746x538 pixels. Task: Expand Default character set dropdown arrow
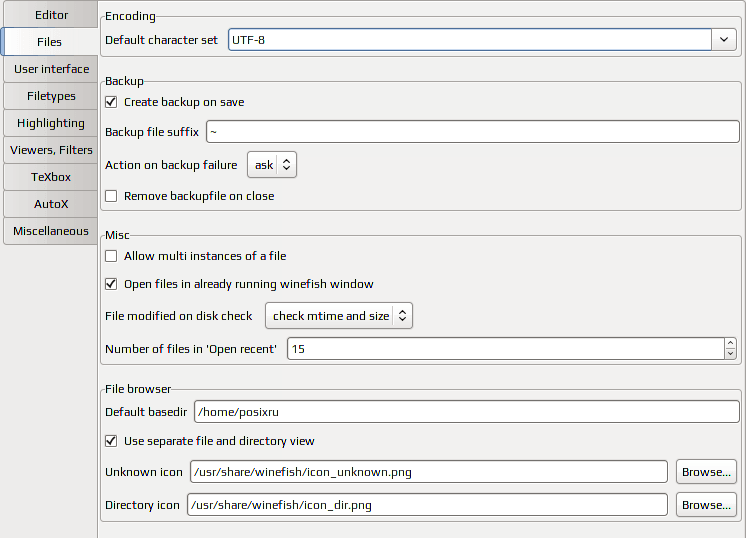724,40
